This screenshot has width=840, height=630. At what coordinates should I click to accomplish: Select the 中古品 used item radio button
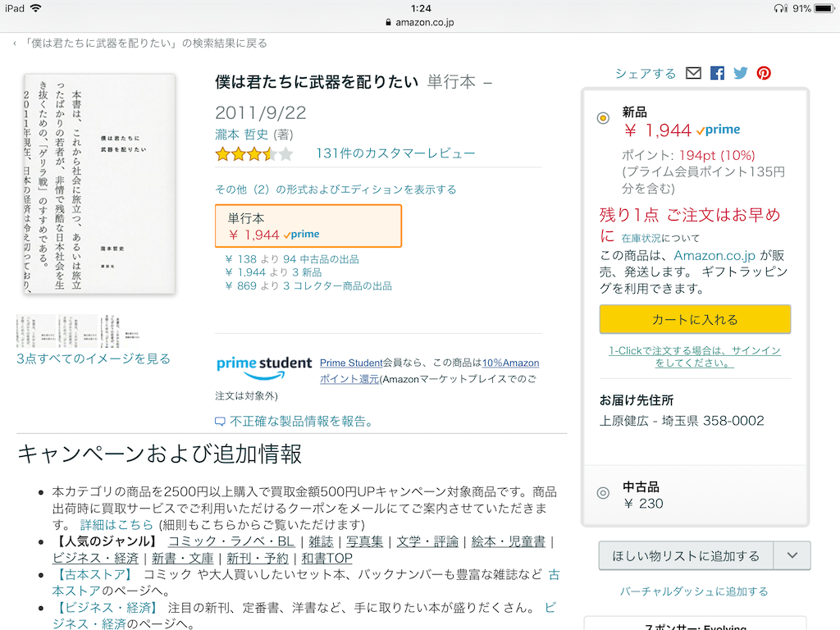[603, 493]
